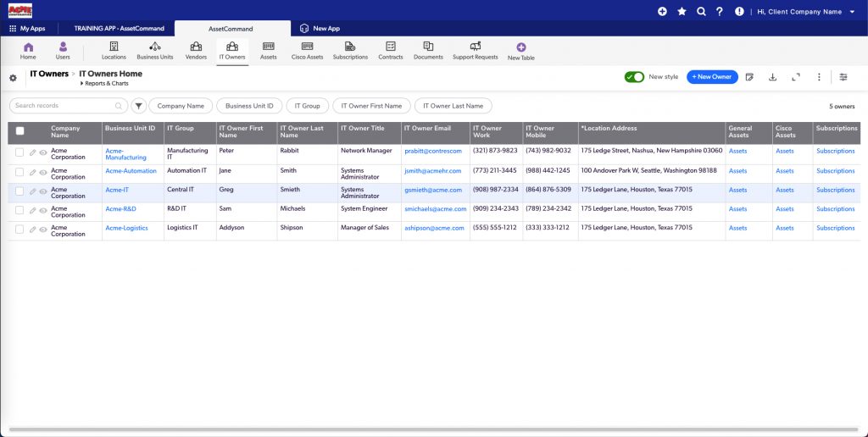Screen dimensions: 868x437
Task: Toggle the New style switch
Action: 634,77
